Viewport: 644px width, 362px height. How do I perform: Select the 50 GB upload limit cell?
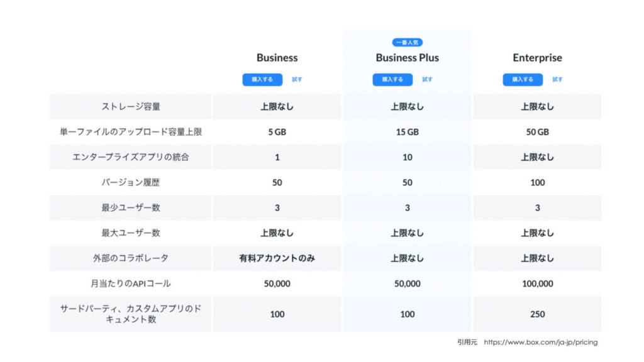click(538, 132)
